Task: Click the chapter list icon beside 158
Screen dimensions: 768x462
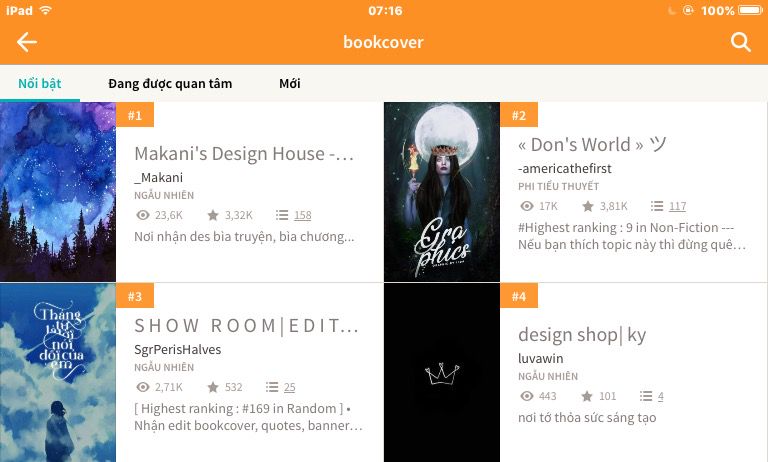Action: 282,215
